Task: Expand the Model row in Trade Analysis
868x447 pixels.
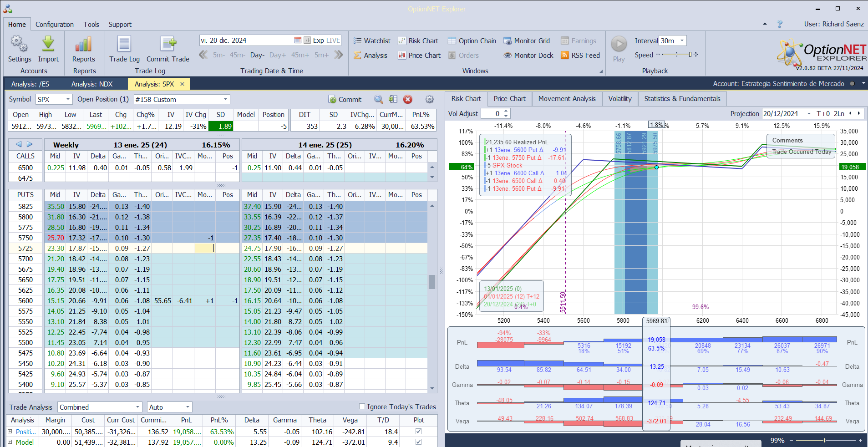Action: (10, 442)
